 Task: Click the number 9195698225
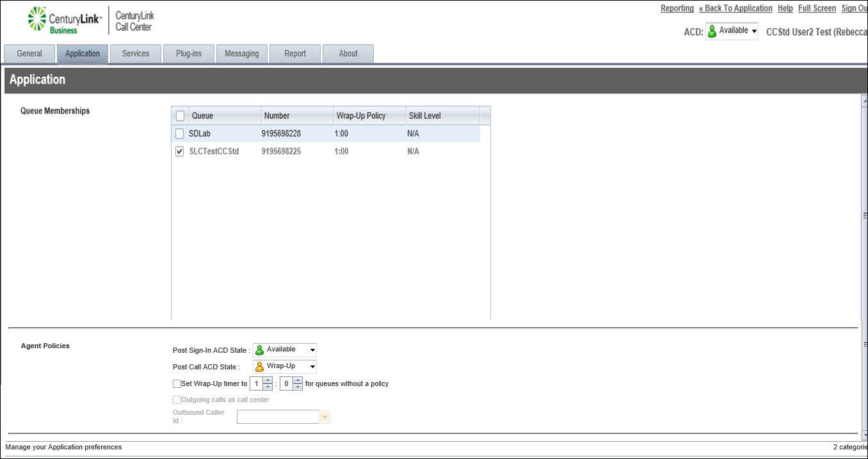point(281,152)
